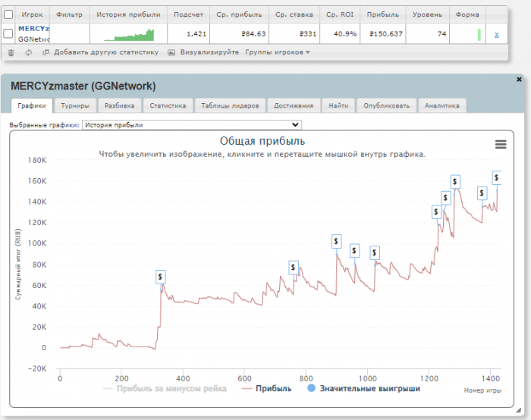This screenshot has height=420, width=531.
Task: Switch to the Графики tab
Action: 32,105
